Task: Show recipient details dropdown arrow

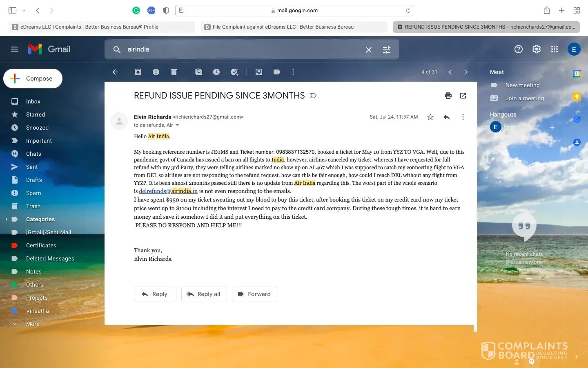Action: click(x=177, y=125)
